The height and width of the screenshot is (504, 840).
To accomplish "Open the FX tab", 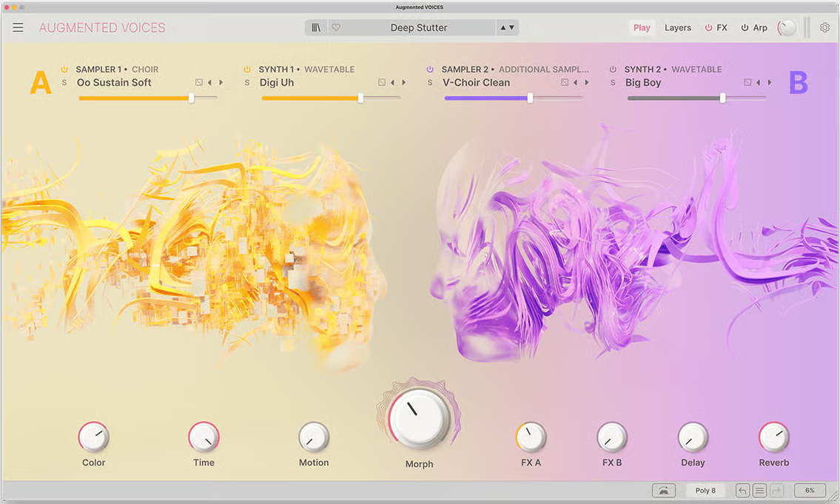I will (x=722, y=27).
